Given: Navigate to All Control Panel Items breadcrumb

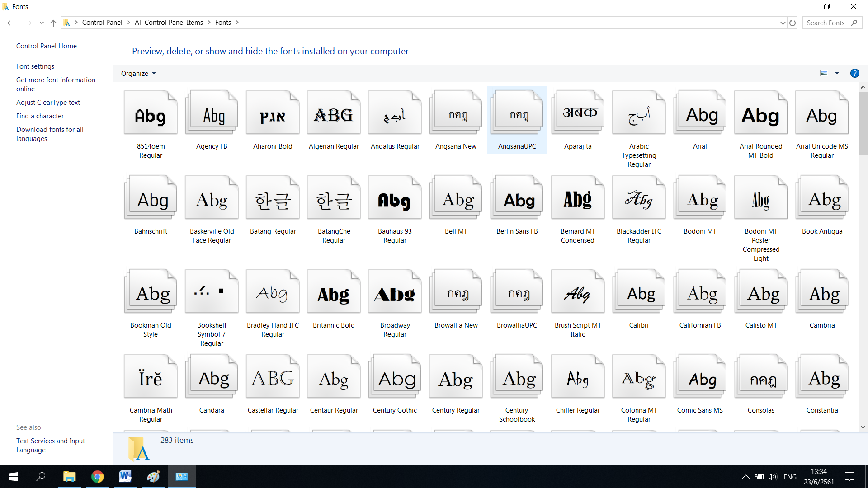Looking at the screenshot, I should click(169, 23).
